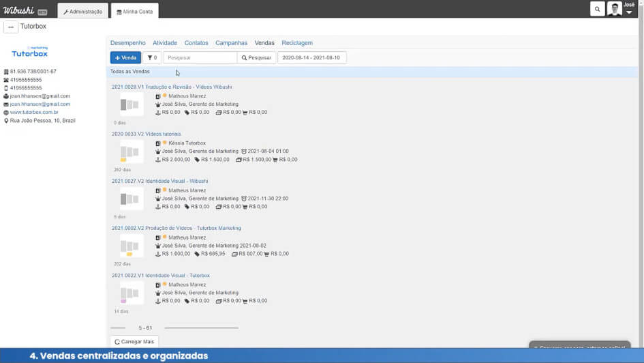Click stage thumbnail of Produção de Vídeos sale
The height and width of the screenshot is (363, 644).
point(132,246)
